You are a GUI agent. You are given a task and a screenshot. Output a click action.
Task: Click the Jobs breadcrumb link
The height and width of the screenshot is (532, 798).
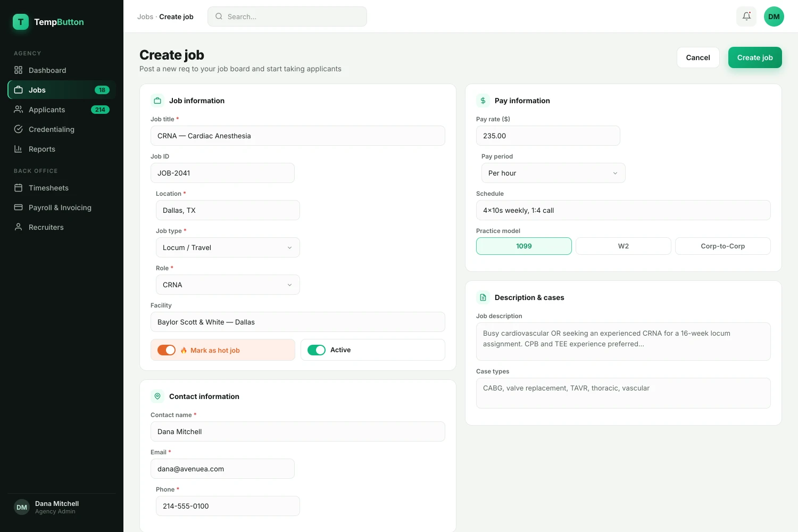pos(145,16)
